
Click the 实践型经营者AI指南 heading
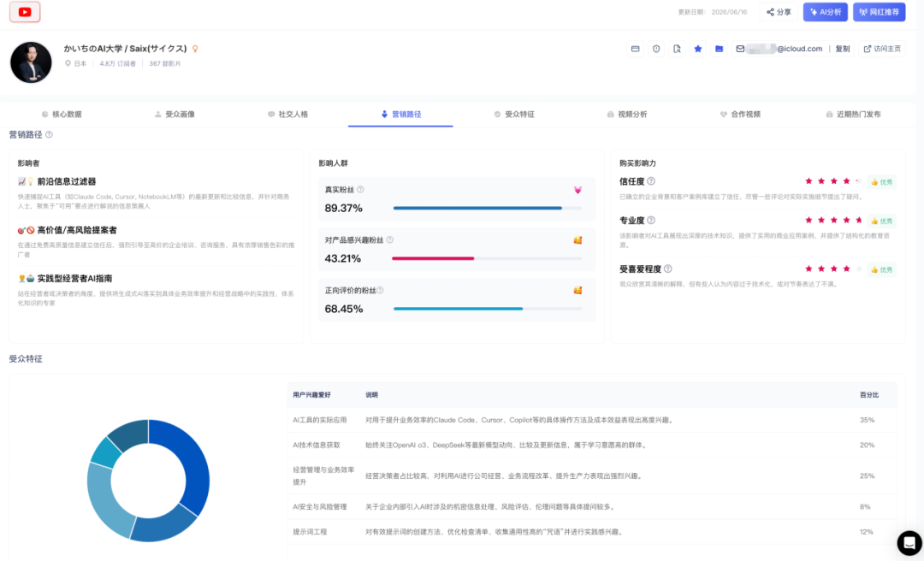(x=74, y=278)
